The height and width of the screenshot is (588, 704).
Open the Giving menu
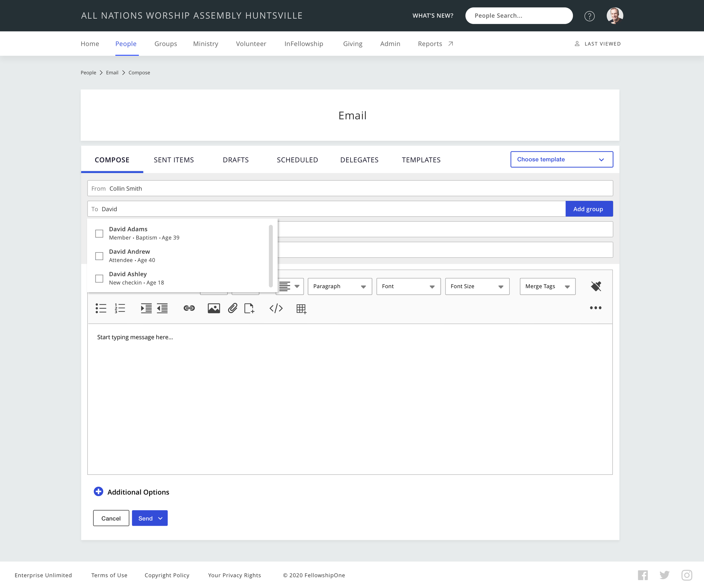(x=352, y=44)
